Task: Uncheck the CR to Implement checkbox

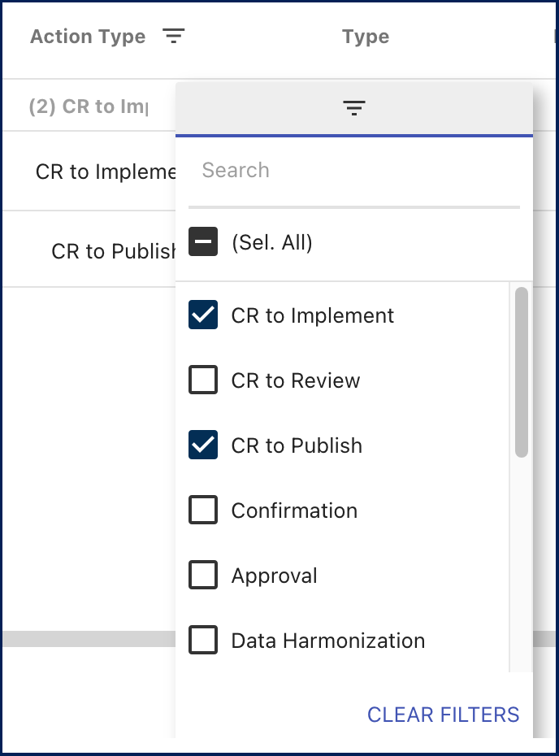Action: click(203, 315)
